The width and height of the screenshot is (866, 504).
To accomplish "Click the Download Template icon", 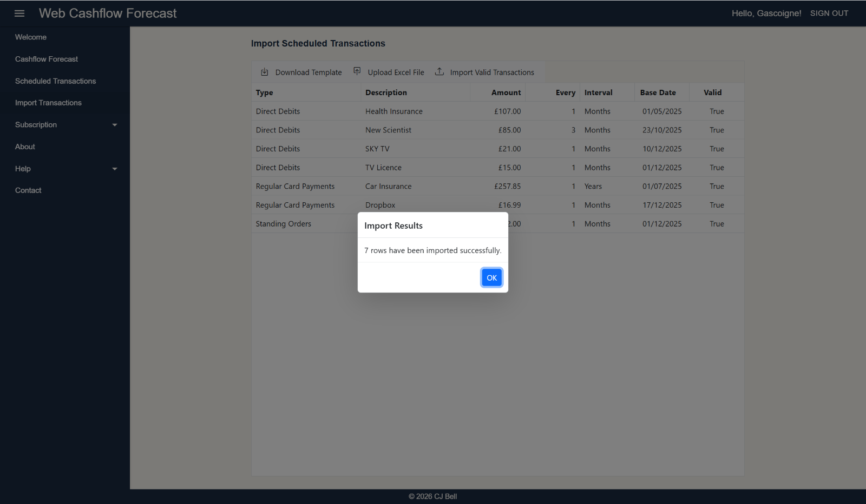I will (x=265, y=72).
